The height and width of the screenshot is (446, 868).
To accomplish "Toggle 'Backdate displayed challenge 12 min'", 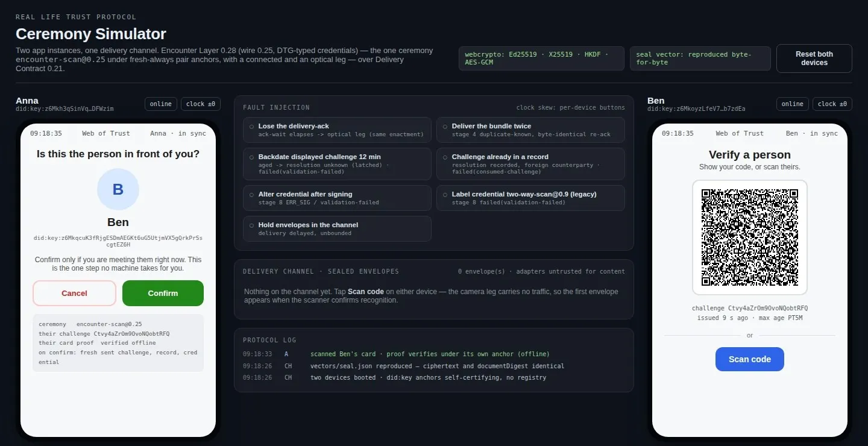I will click(x=337, y=164).
